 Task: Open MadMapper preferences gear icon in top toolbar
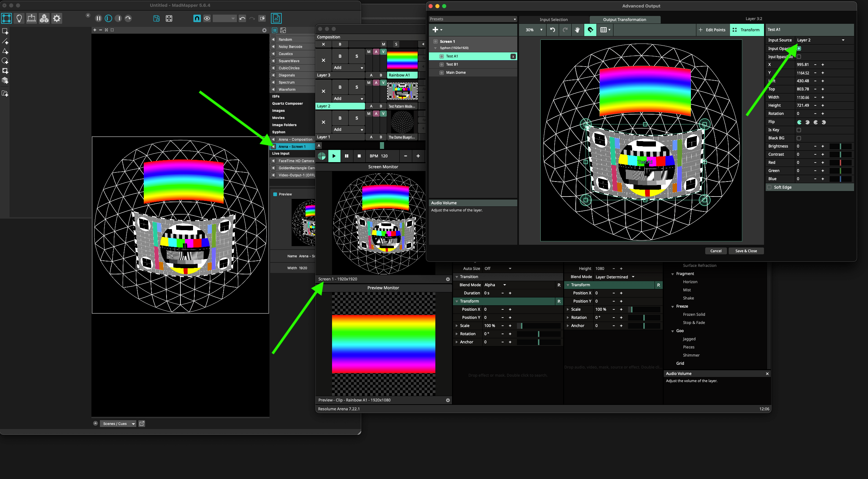pos(57,18)
